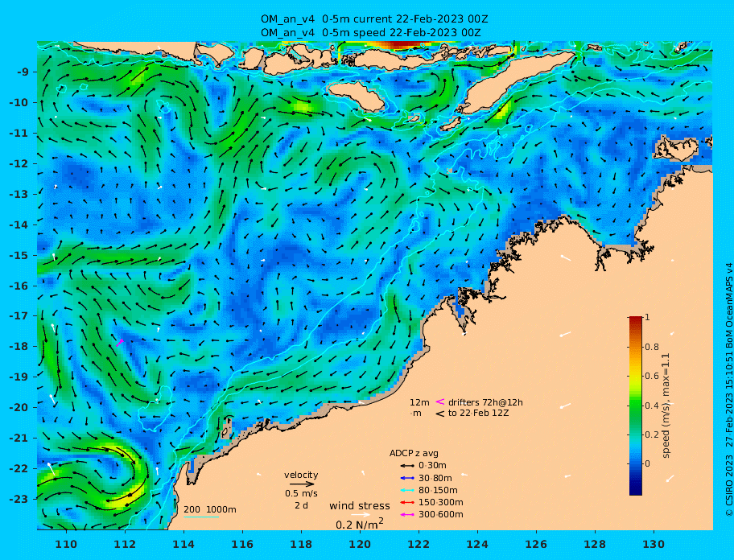The height and width of the screenshot is (560, 734).
Task: Click the dark blue bottom of the speed colorbar
Action: pyautogui.click(x=636, y=489)
